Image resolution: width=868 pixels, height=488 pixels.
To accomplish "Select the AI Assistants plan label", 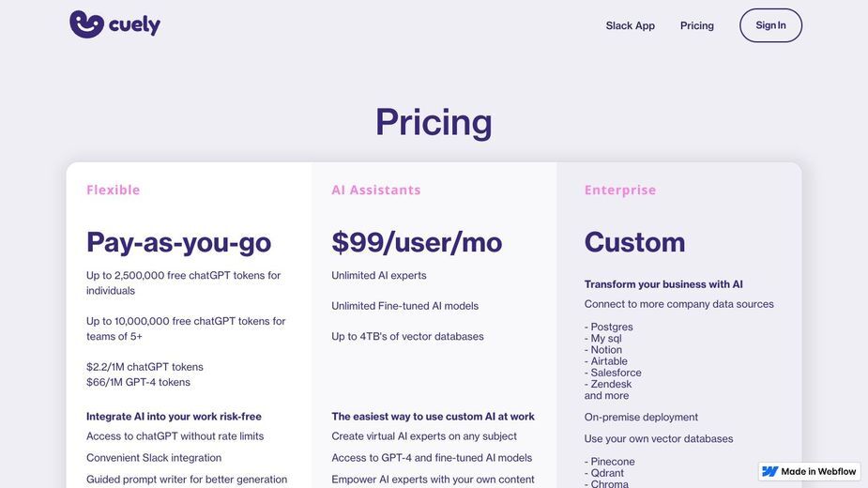I will click(376, 190).
